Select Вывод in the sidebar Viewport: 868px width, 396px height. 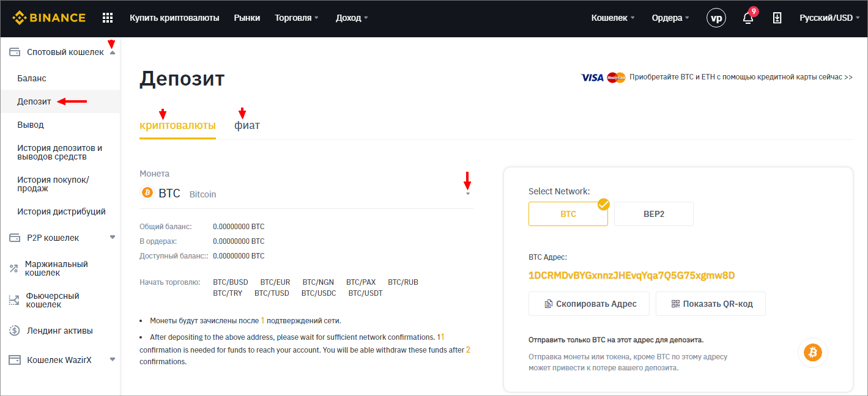31,125
